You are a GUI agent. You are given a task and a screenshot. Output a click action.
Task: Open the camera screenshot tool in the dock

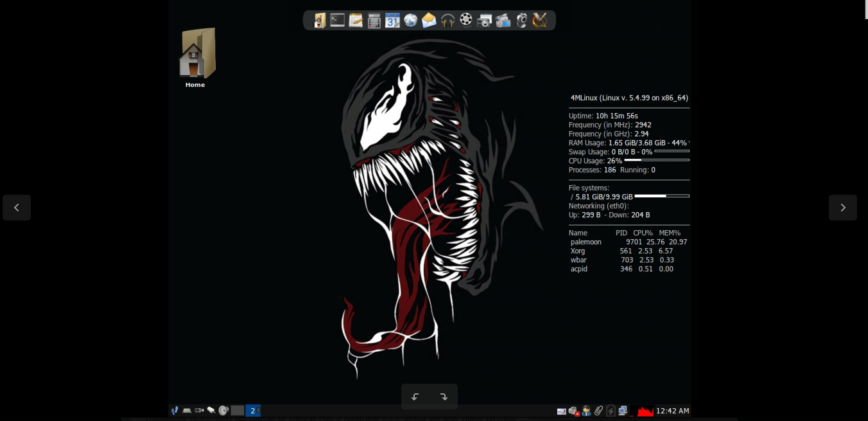pos(485,21)
